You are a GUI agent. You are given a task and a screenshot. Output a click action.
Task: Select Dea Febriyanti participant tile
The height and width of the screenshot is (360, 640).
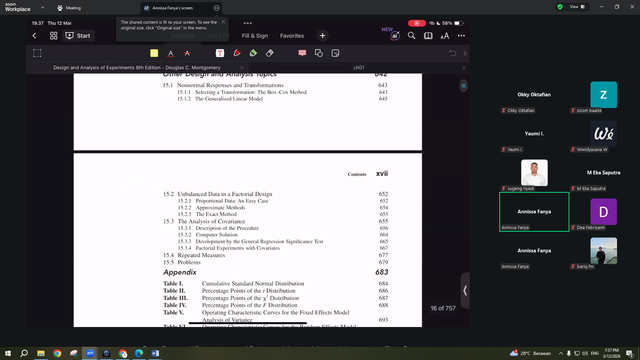click(604, 212)
